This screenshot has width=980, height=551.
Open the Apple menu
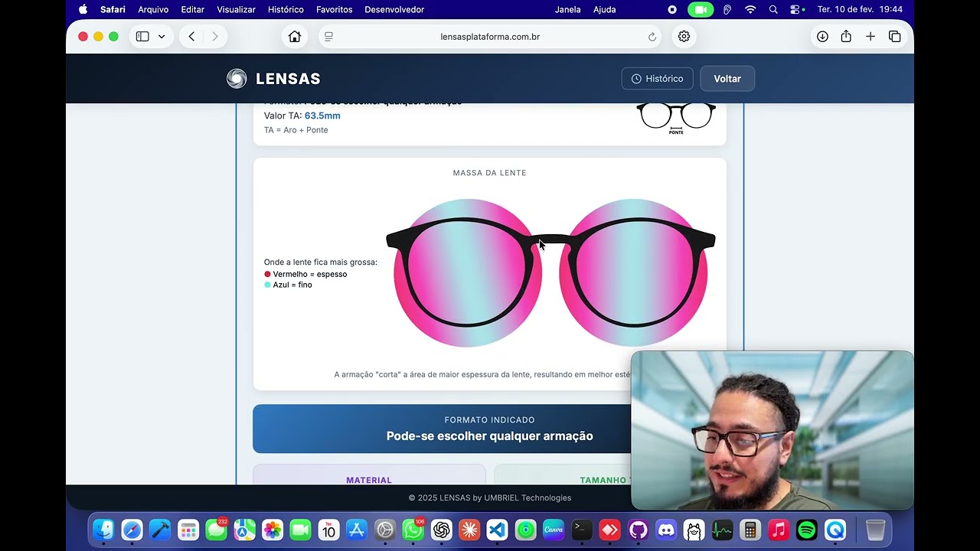coord(83,9)
